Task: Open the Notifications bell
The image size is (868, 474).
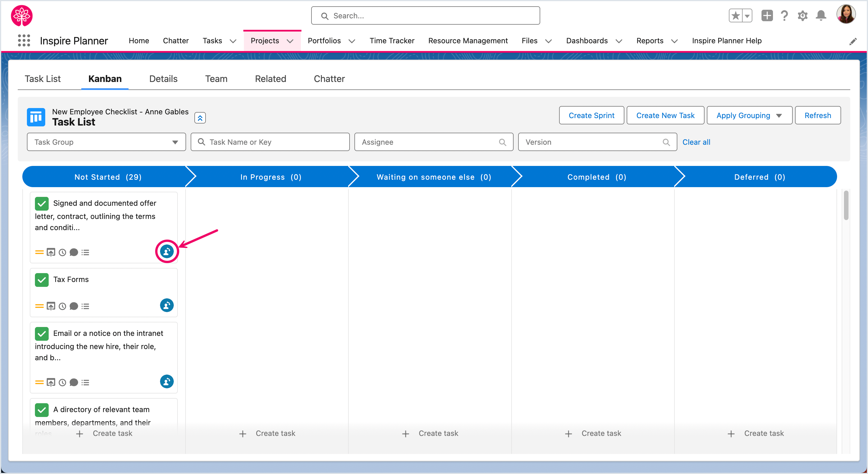Action: pos(821,15)
